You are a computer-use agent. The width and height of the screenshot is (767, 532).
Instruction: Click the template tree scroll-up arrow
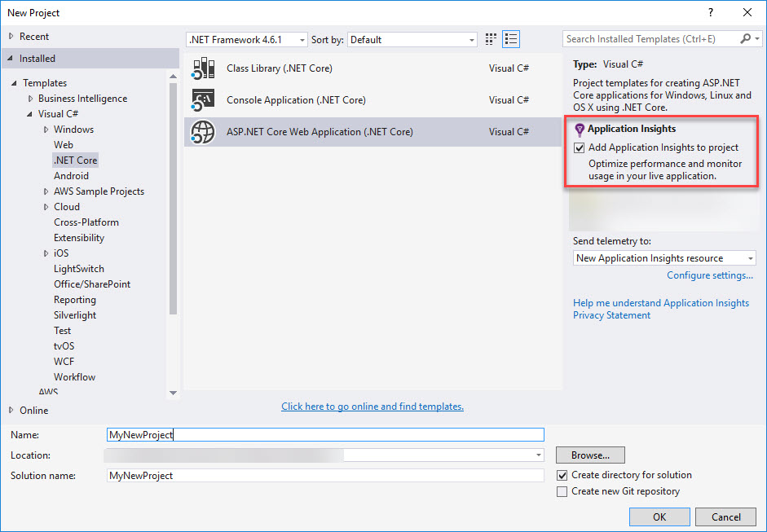point(173,77)
